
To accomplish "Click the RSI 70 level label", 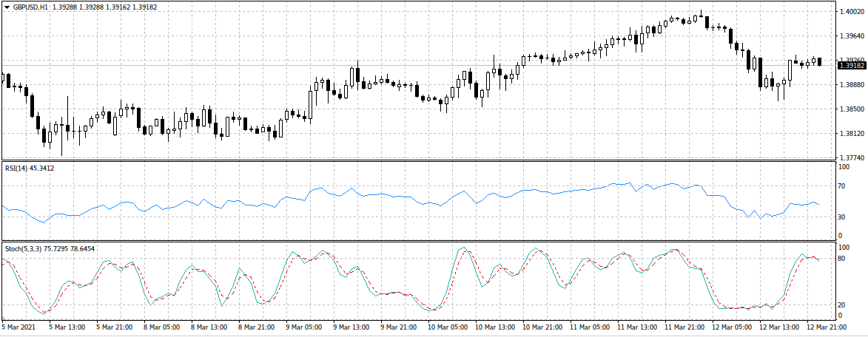I will [x=841, y=186].
